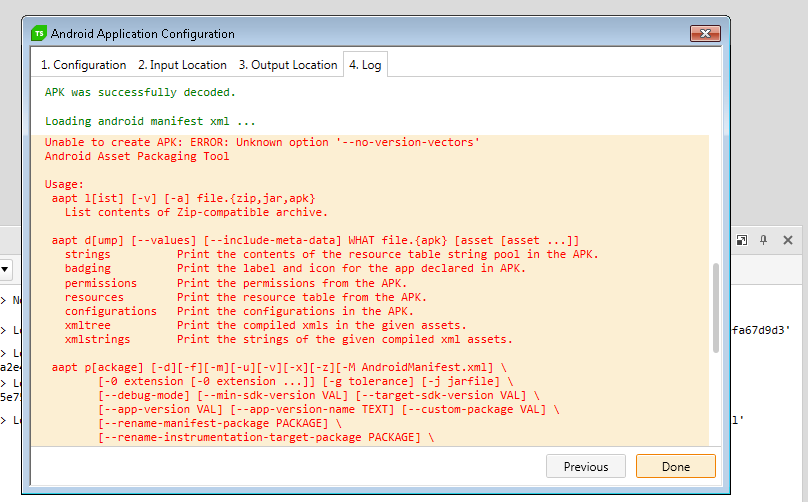
Task: Click the Previous button
Action: [585, 466]
